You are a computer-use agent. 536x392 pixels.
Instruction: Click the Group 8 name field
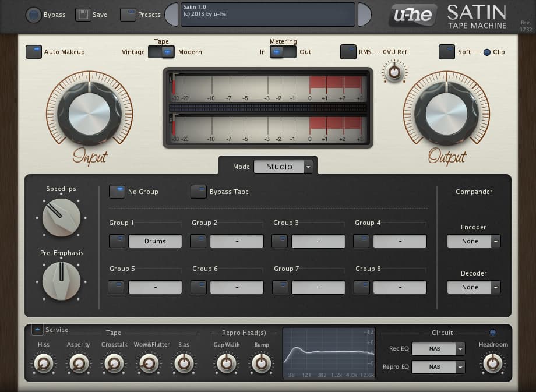click(x=400, y=287)
